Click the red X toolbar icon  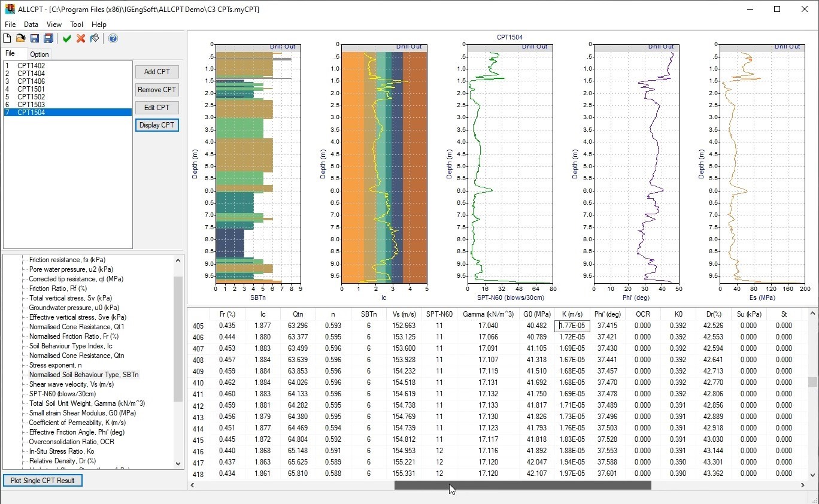pos(81,38)
